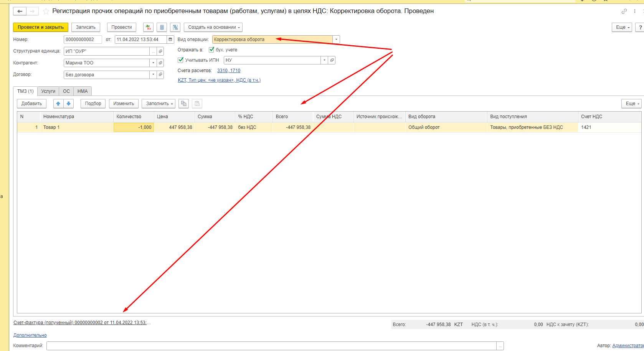Expand Создать на основании menu
This screenshot has height=351, width=644.
(x=213, y=27)
